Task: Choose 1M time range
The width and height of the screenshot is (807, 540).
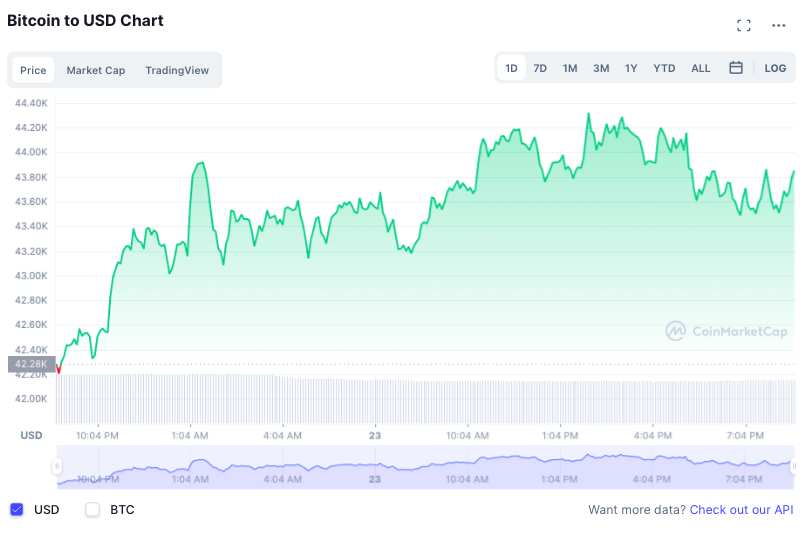Action: tap(570, 68)
